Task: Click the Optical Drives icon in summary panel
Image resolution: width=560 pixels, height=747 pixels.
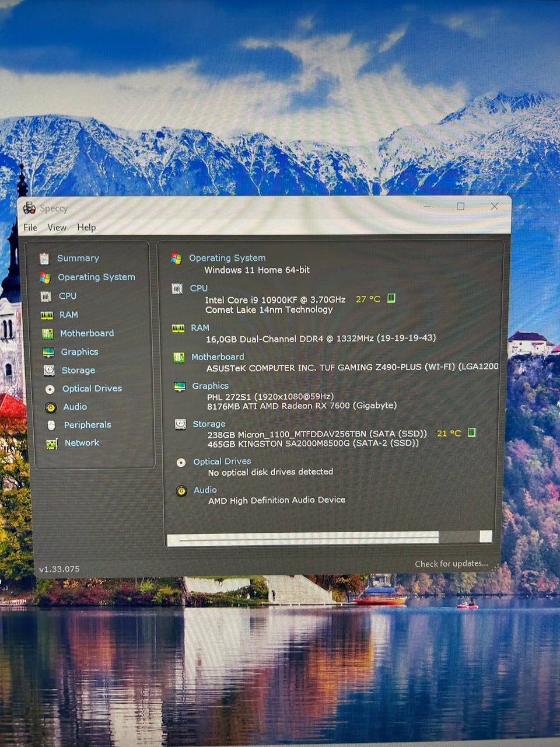Action: pyautogui.click(x=181, y=462)
